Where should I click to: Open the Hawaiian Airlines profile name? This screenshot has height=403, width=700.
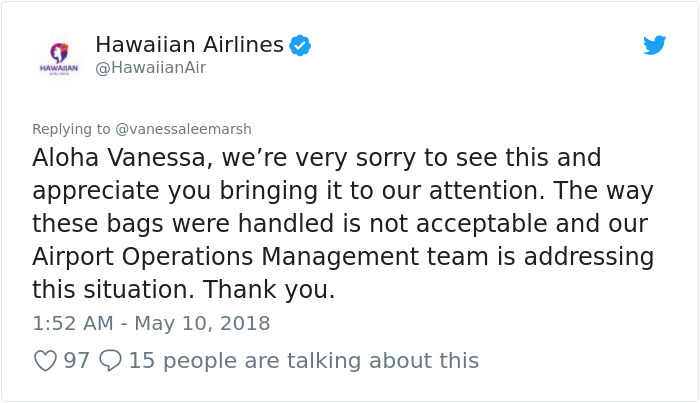(190, 45)
